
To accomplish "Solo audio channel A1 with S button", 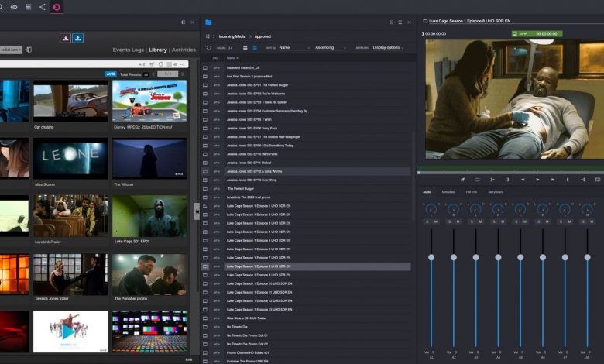I will click(427, 221).
